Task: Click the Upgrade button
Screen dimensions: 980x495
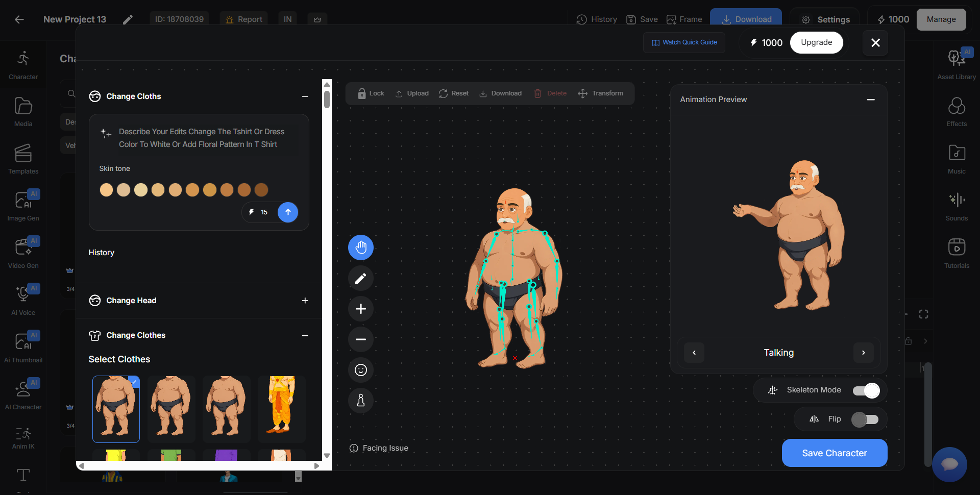Action: click(x=816, y=42)
